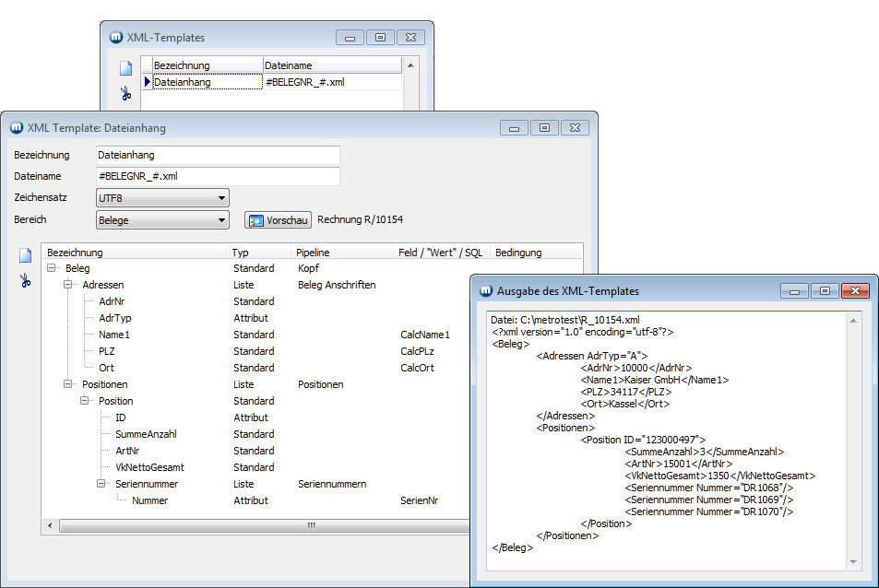Close the Ausgabe des XML-Templates window
879x588 pixels.
pos(854,291)
